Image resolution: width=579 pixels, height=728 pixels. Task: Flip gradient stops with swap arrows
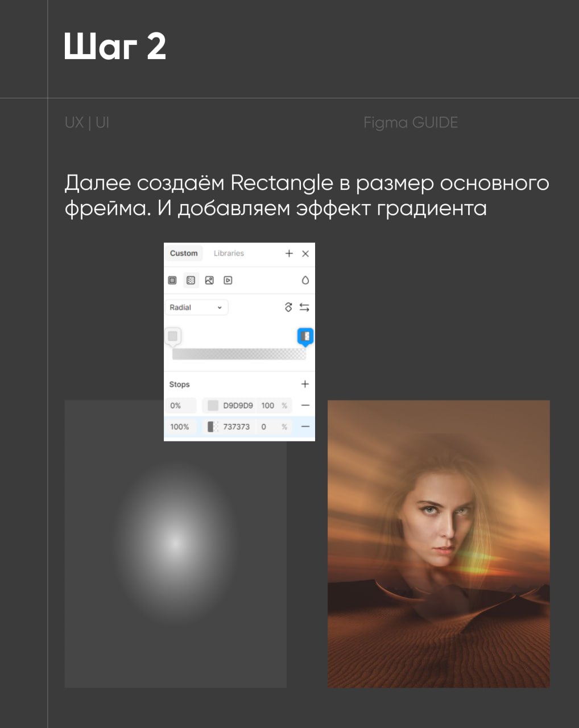pyautogui.click(x=304, y=307)
